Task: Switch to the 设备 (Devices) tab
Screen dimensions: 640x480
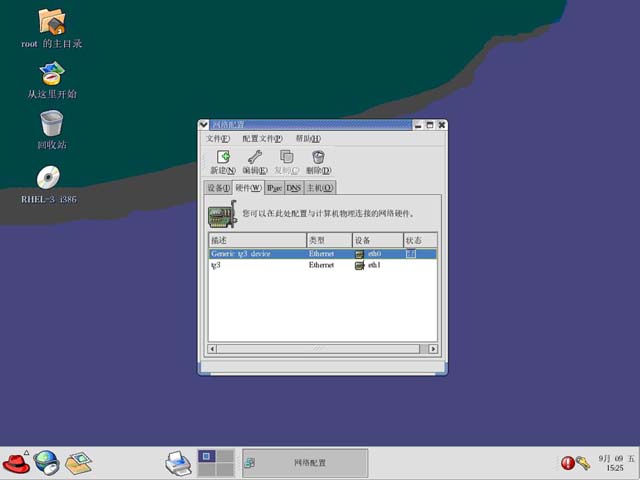Action: click(x=218, y=188)
